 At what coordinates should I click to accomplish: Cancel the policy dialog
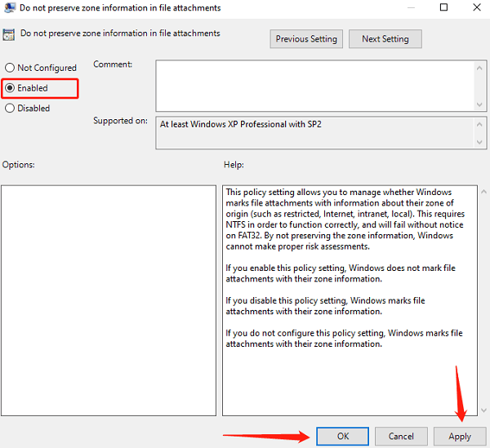401,436
